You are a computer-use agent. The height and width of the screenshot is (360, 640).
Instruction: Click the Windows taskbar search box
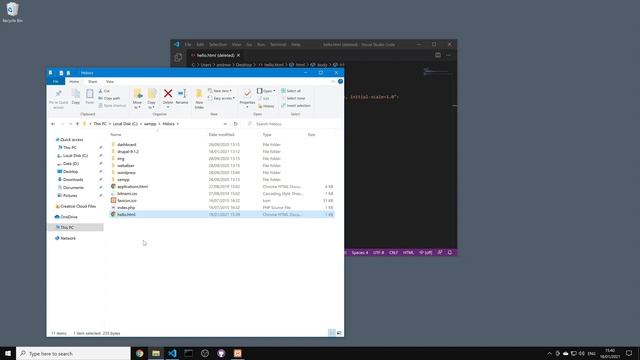[x=73, y=353]
